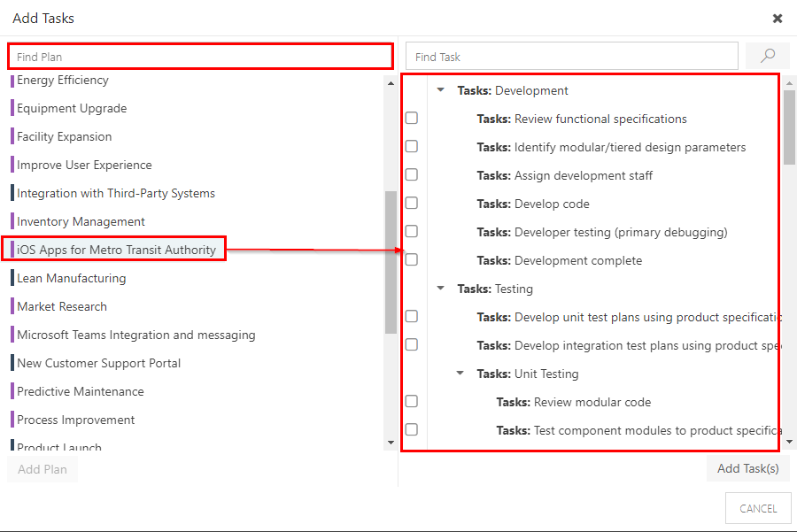Check 'Review functional specifications' task
The image size is (797, 532).
[x=411, y=117]
